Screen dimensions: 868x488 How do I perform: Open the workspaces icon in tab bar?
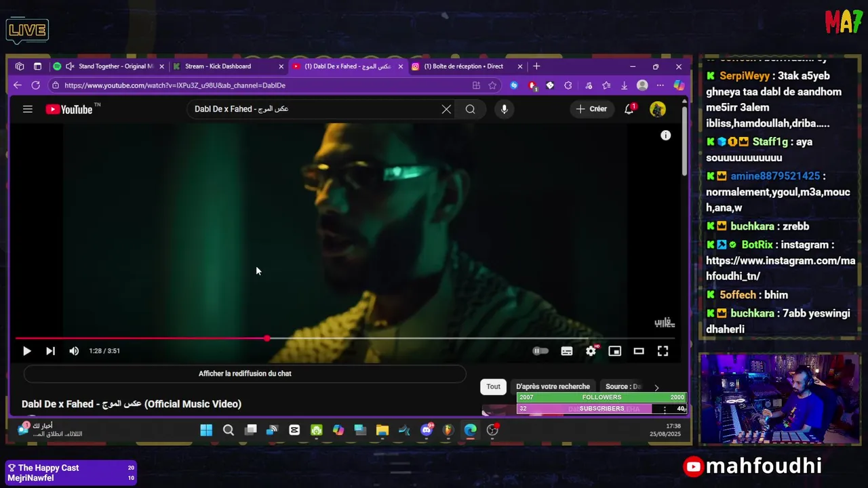click(x=20, y=66)
